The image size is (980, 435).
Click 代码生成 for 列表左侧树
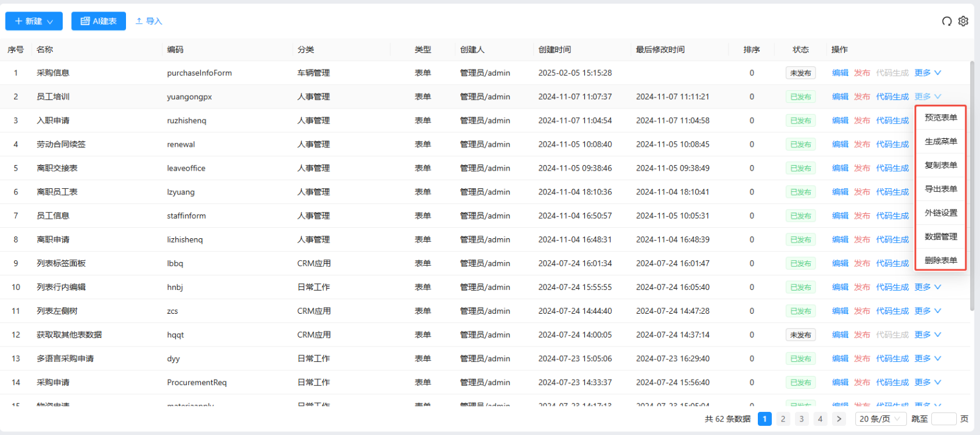892,311
